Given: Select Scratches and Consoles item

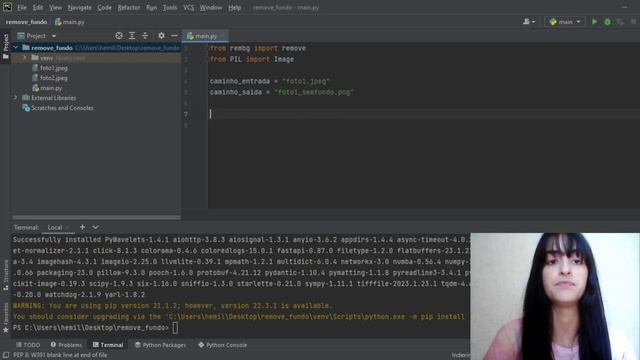Looking at the screenshot, I should tap(62, 108).
